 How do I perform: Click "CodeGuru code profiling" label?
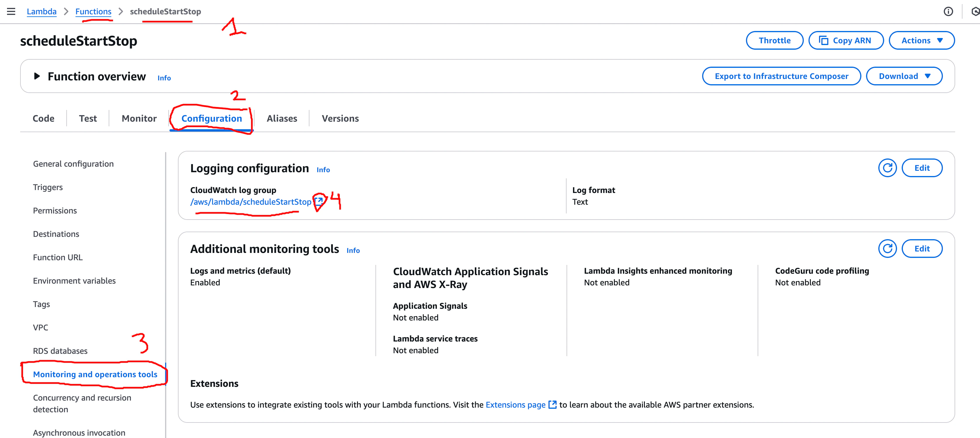coord(822,270)
